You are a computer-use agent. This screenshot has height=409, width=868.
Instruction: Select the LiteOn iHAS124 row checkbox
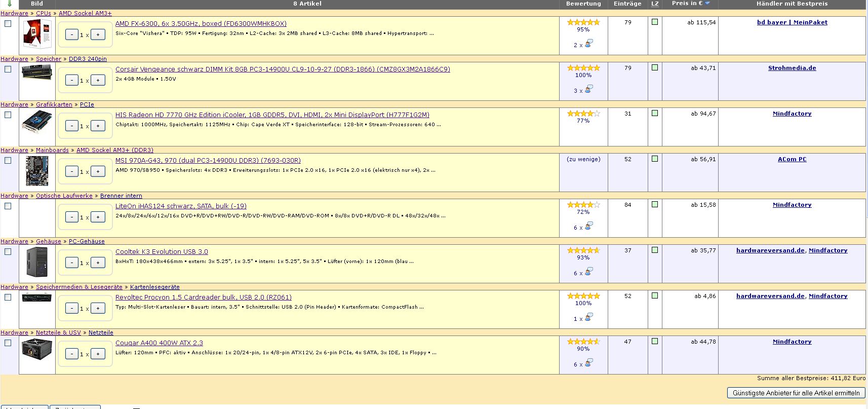click(x=8, y=206)
